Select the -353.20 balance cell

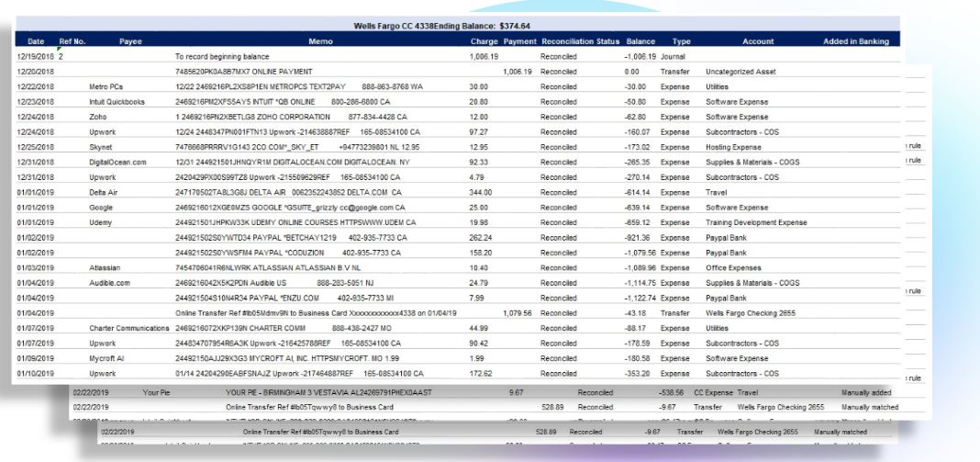click(x=636, y=373)
